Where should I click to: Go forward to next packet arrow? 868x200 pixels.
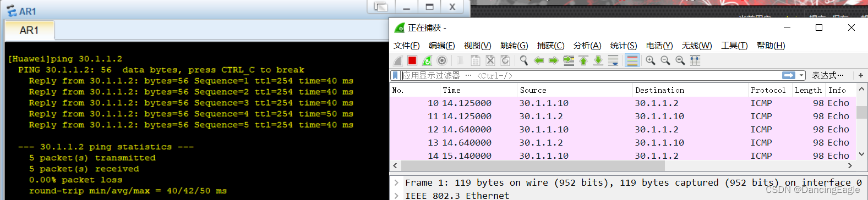554,60
